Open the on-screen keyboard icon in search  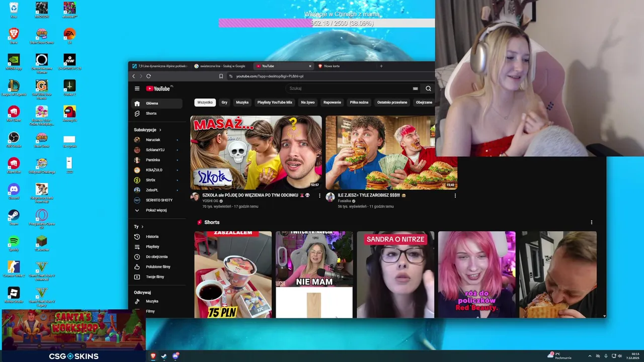click(x=415, y=88)
